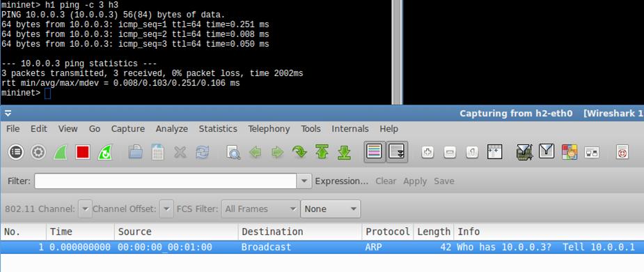This screenshot has height=272, width=644.
Task: Sort by the Protocol column header
Action: coord(388,232)
